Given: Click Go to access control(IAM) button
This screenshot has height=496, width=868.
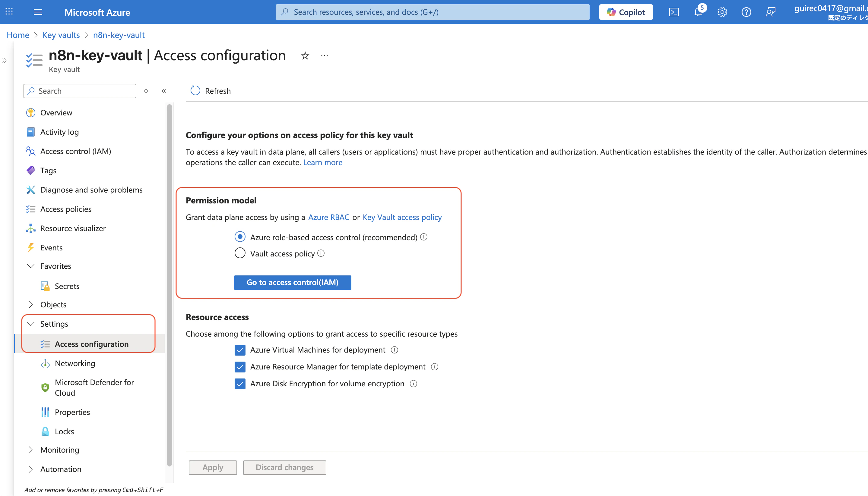Looking at the screenshot, I should tap(293, 282).
